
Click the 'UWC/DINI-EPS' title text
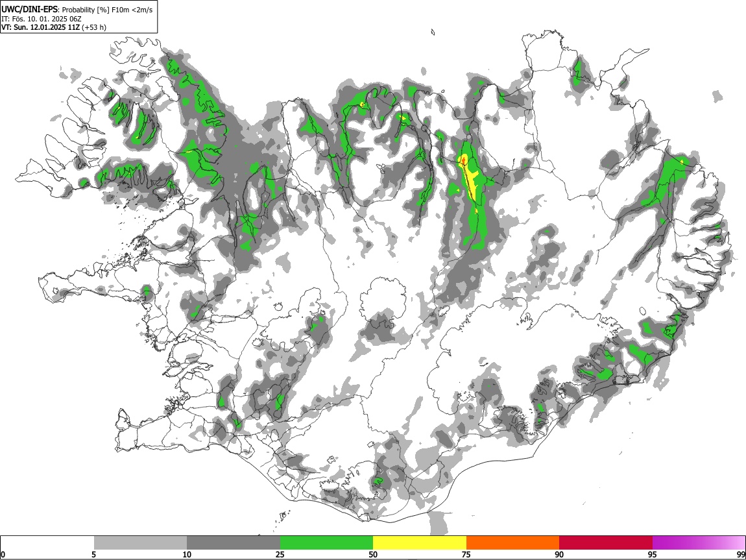tap(29, 10)
